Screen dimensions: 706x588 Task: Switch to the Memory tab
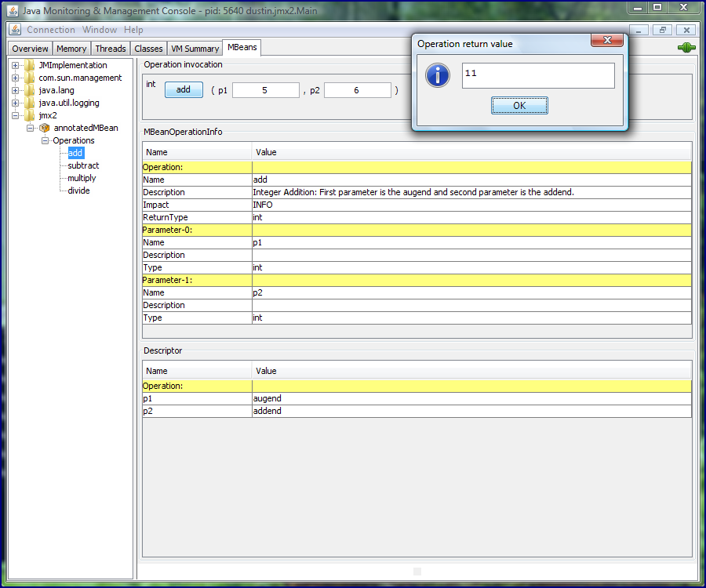(x=71, y=49)
